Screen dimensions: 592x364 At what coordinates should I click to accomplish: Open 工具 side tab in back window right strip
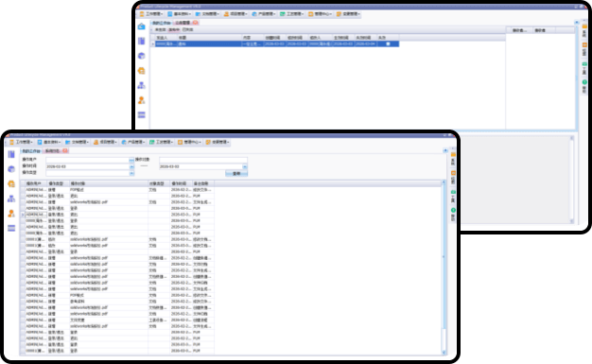(x=584, y=68)
